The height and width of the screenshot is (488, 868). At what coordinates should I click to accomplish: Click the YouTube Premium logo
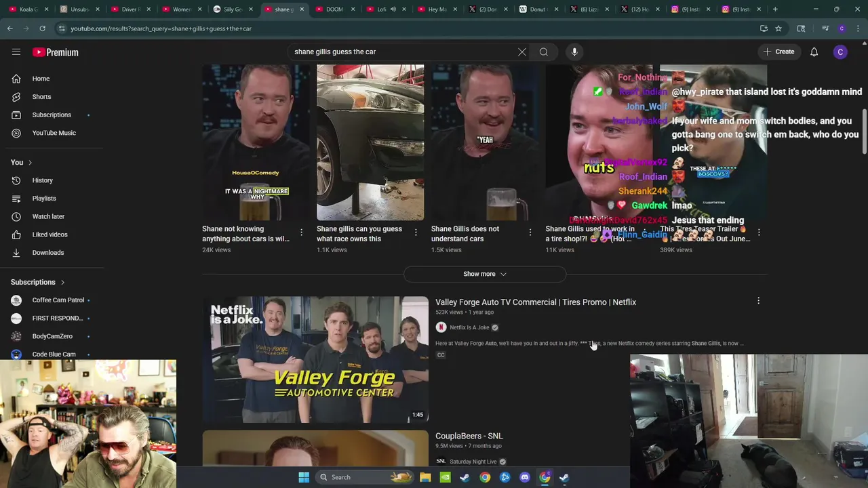[x=56, y=52]
